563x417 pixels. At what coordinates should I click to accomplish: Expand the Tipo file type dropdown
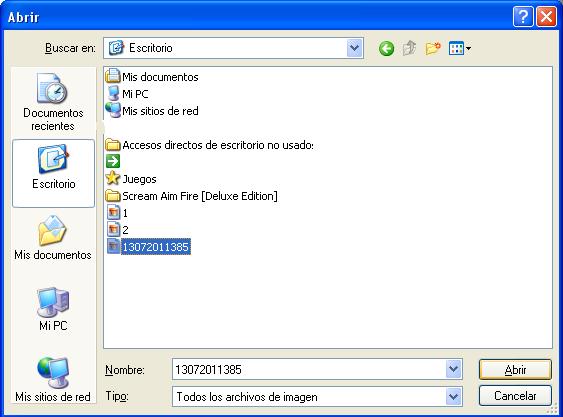coord(453,397)
